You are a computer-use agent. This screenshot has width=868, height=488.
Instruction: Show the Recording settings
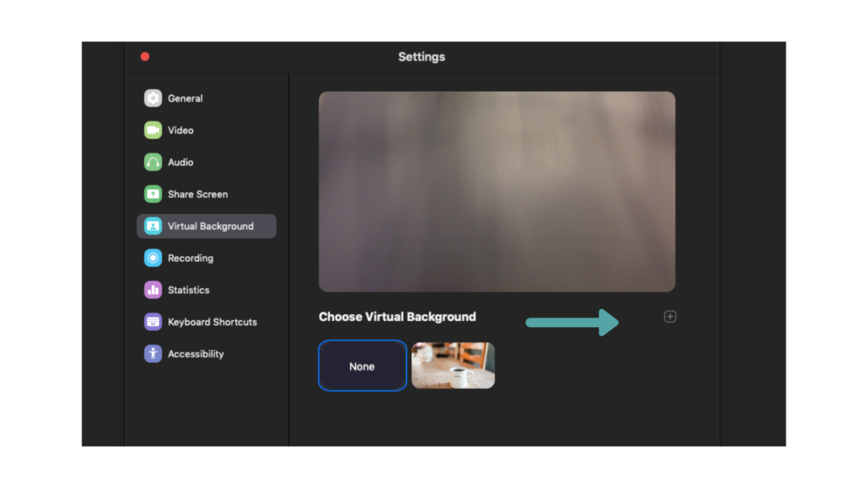tap(191, 258)
